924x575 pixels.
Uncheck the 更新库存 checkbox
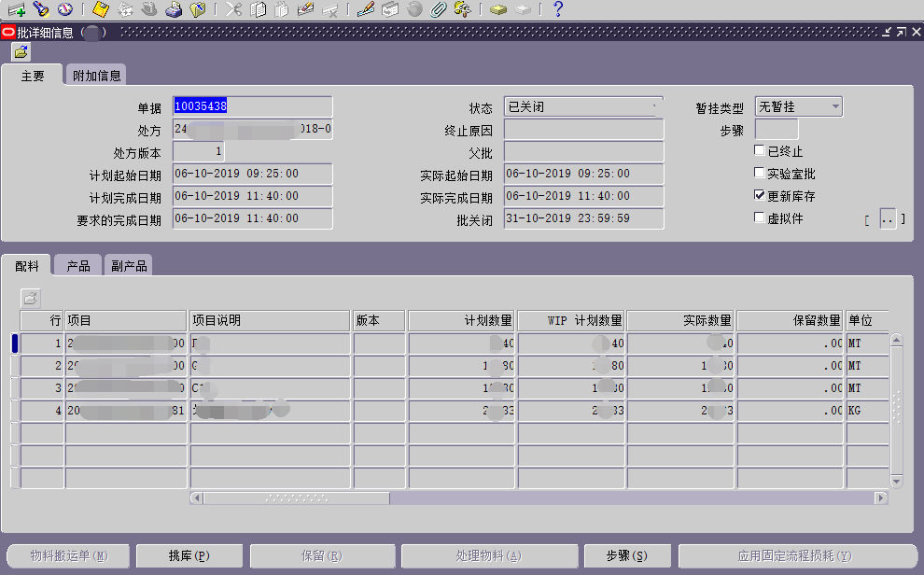tap(760, 196)
